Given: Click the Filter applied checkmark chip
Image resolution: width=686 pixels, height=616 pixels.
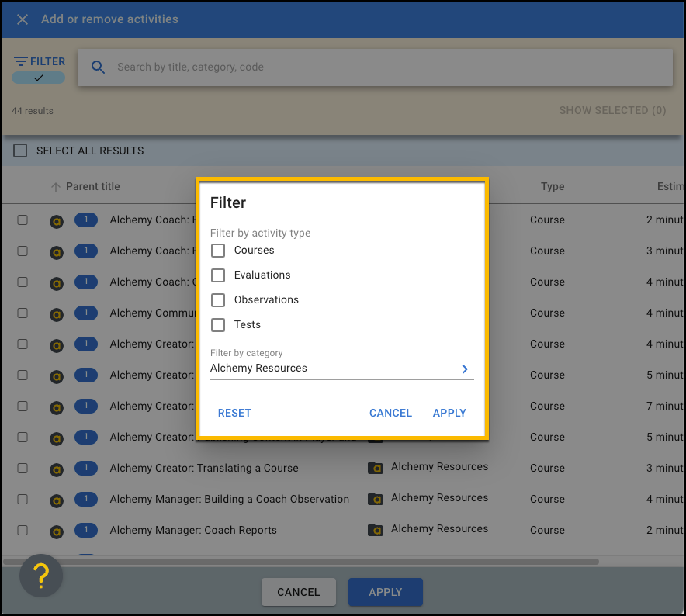Looking at the screenshot, I should point(39,78).
